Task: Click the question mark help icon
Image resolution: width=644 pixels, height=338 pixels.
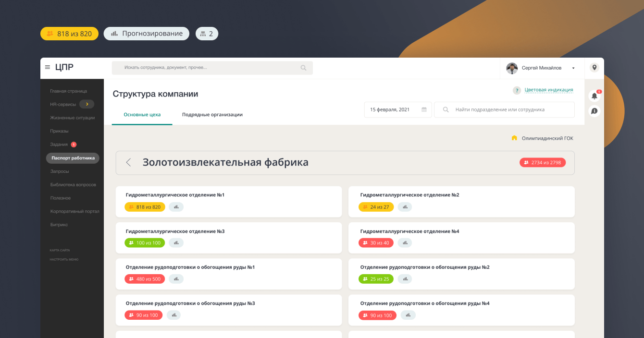Action: [x=517, y=90]
